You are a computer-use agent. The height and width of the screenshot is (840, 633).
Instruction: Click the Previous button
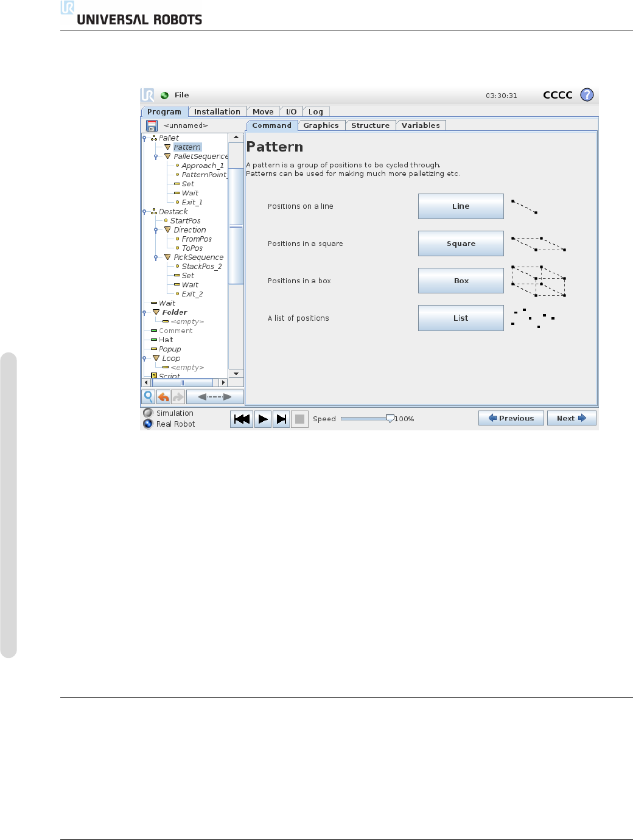(511, 418)
